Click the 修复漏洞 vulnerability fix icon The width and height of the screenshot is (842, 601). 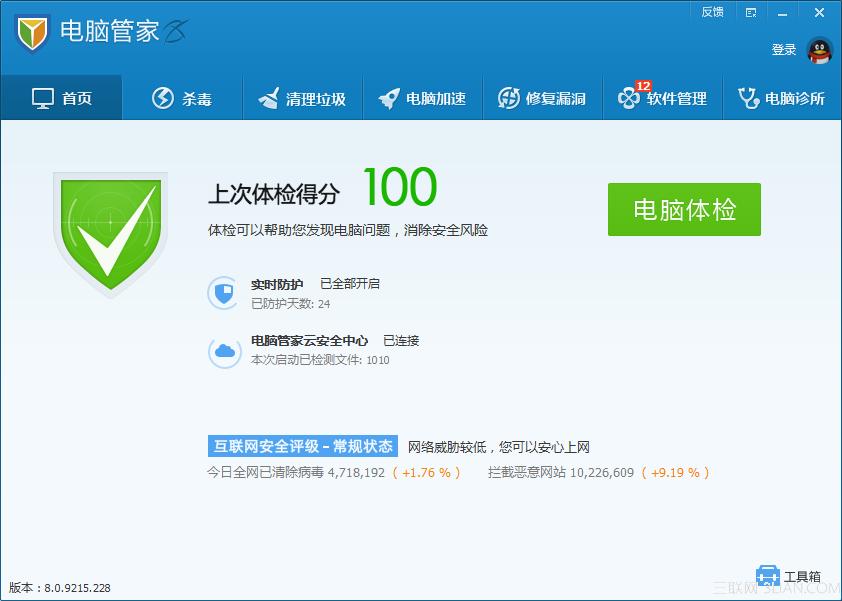[508, 96]
